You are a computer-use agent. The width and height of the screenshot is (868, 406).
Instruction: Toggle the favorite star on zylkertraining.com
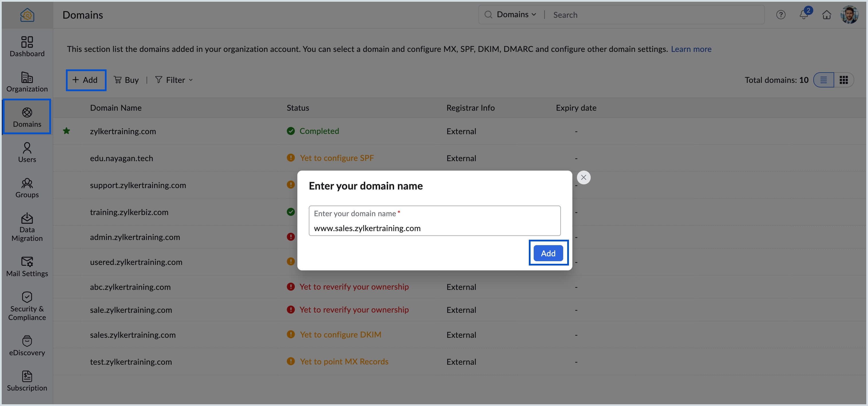click(66, 131)
